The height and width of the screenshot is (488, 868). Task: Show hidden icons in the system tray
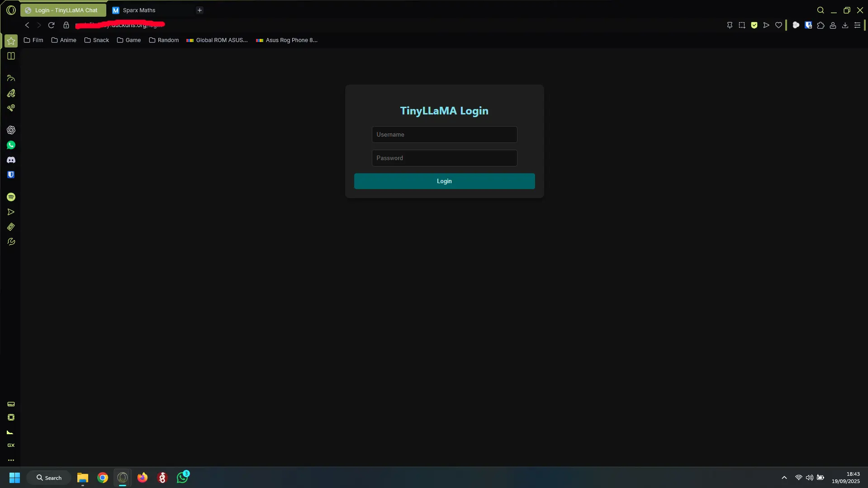(x=784, y=477)
